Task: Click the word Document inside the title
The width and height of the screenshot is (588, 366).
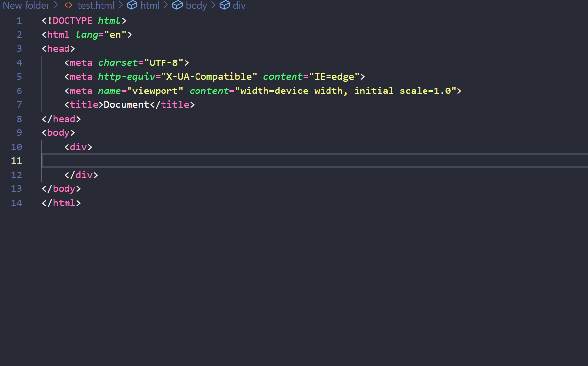Action: click(127, 104)
